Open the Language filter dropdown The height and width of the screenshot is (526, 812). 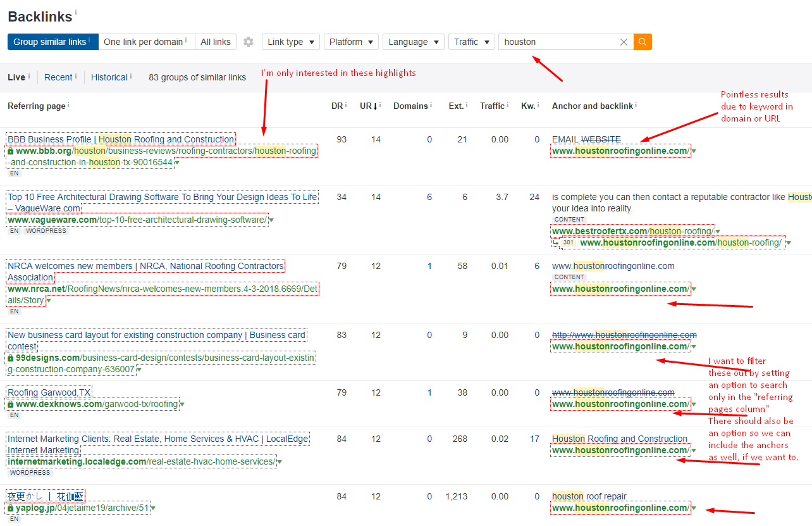pyautogui.click(x=414, y=42)
